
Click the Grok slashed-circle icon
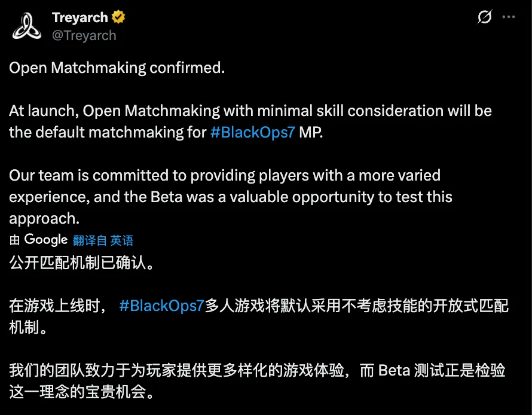click(x=484, y=17)
